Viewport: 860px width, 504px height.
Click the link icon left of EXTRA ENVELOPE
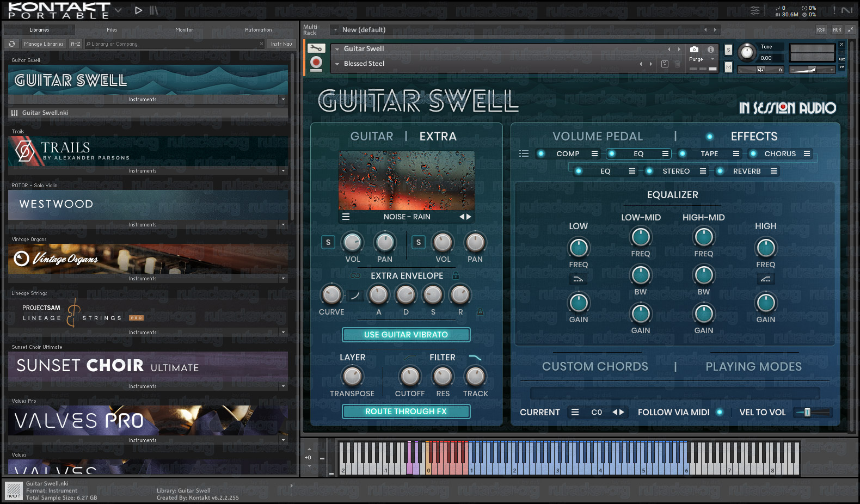pos(356,275)
